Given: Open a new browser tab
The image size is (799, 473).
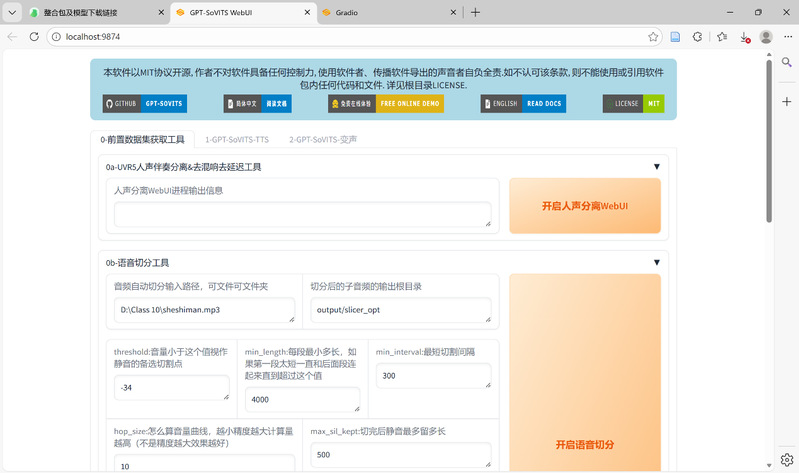Looking at the screenshot, I should (x=475, y=12).
